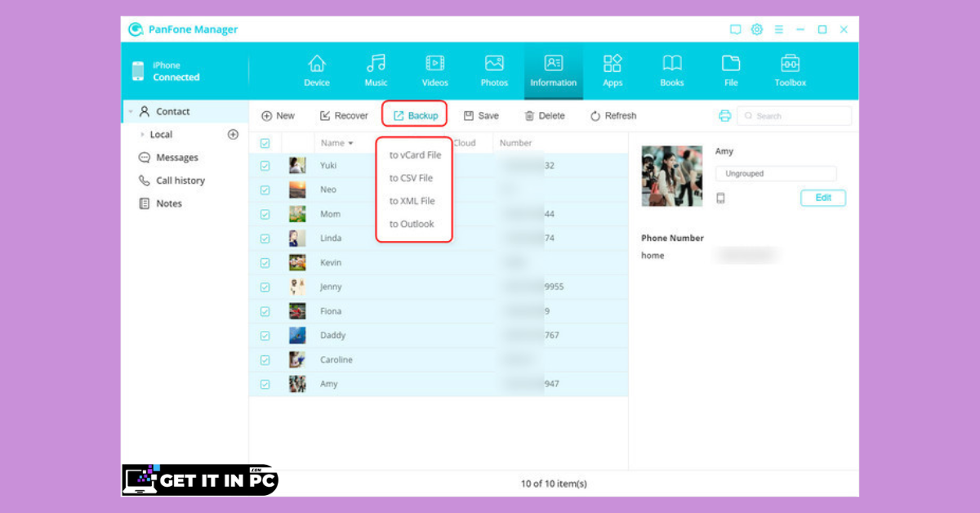The width and height of the screenshot is (980, 513).
Task: Toggle the select-all header checkbox
Action: (265, 143)
